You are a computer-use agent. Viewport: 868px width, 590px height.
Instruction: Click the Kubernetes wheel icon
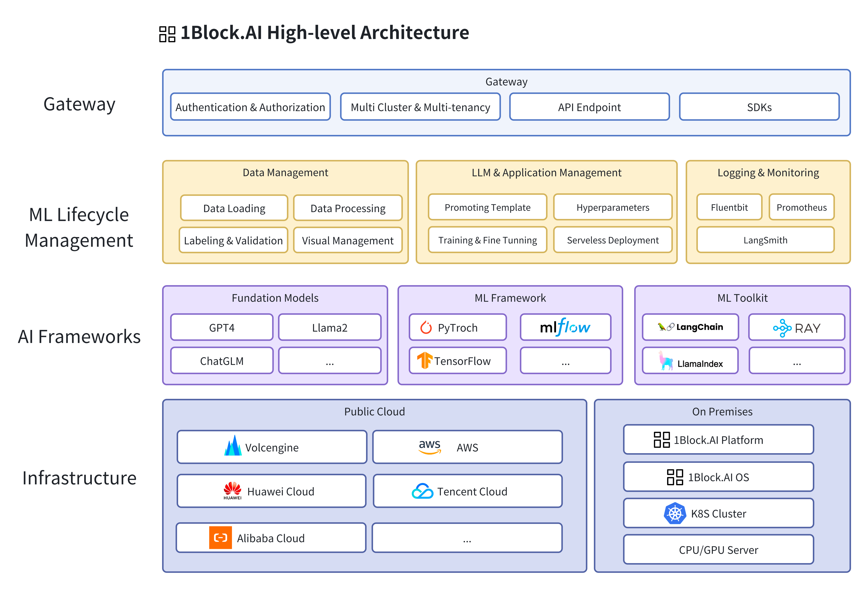coord(675,513)
